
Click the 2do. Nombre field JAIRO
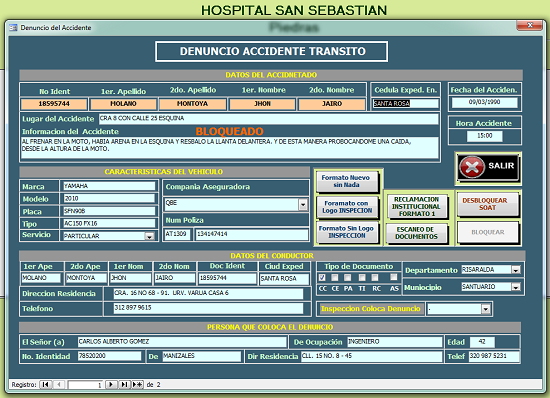(x=331, y=104)
